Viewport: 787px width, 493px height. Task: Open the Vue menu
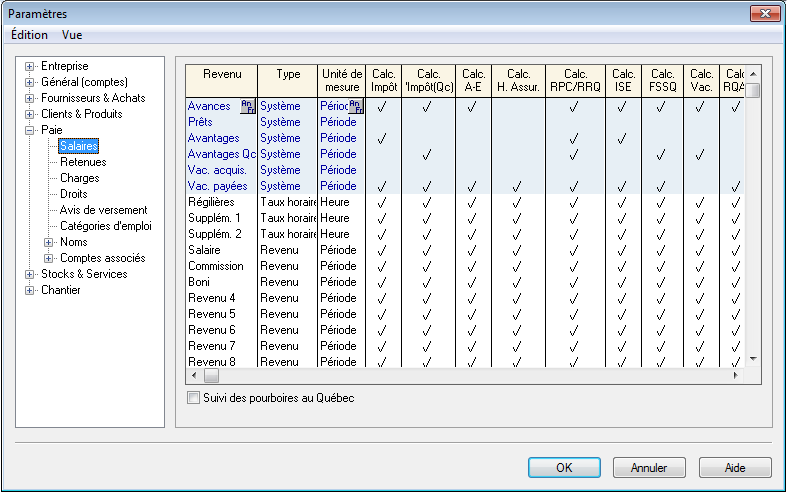click(x=72, y=35)
